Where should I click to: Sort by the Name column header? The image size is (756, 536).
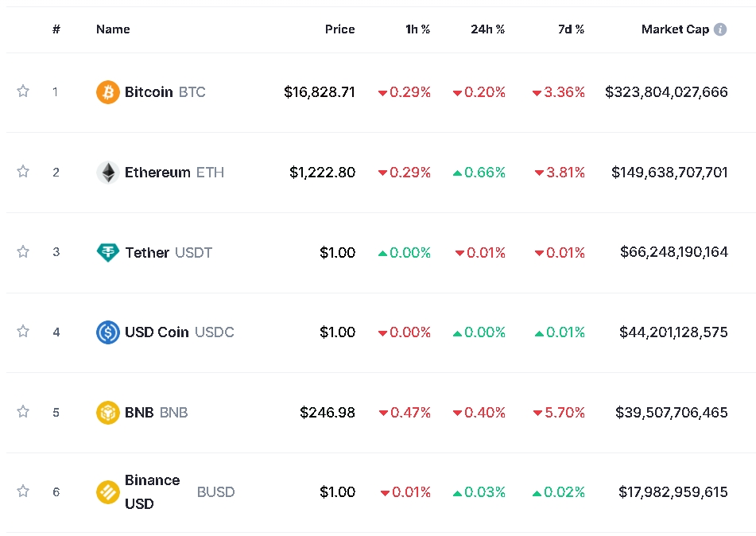click(113, 29)
